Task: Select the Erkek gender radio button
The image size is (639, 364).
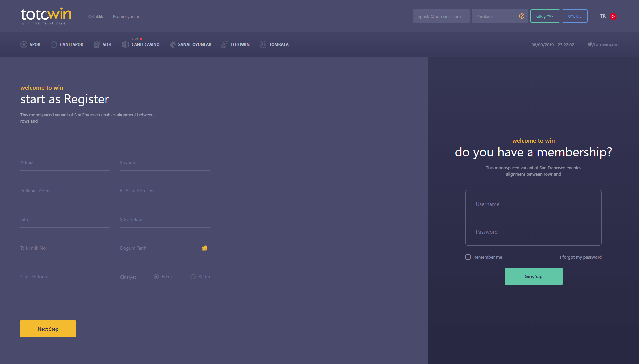Action: [156, 277]
